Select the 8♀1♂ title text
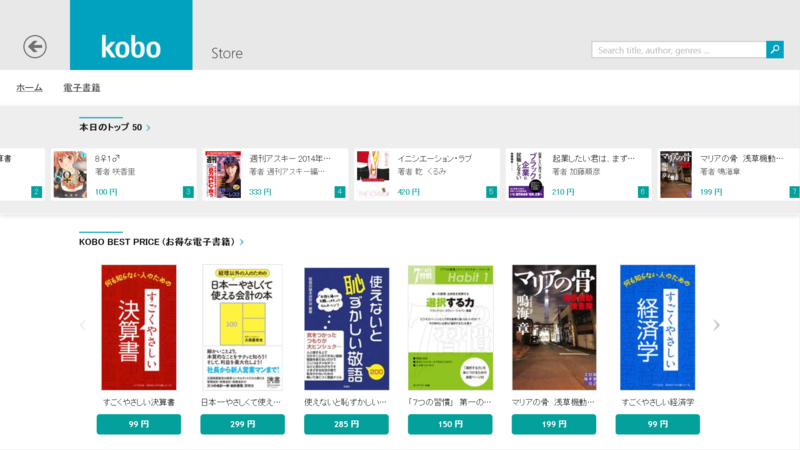 coord(107,159)
